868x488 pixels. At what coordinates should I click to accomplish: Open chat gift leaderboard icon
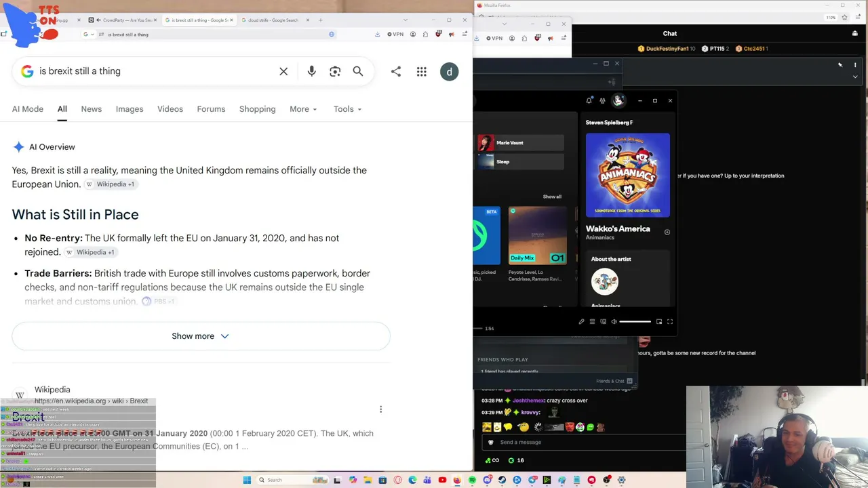[x=855, y=33]
